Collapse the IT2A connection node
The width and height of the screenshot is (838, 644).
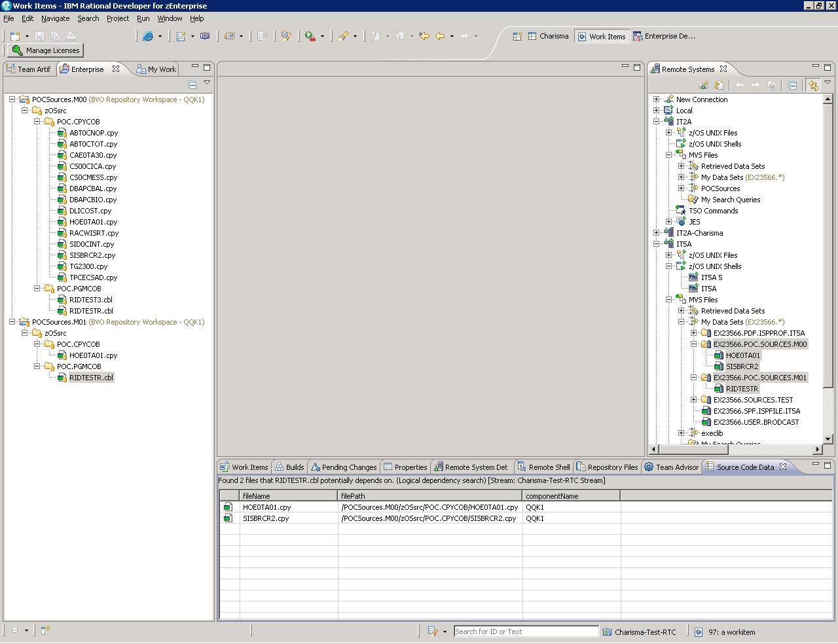tap(657, 122)
